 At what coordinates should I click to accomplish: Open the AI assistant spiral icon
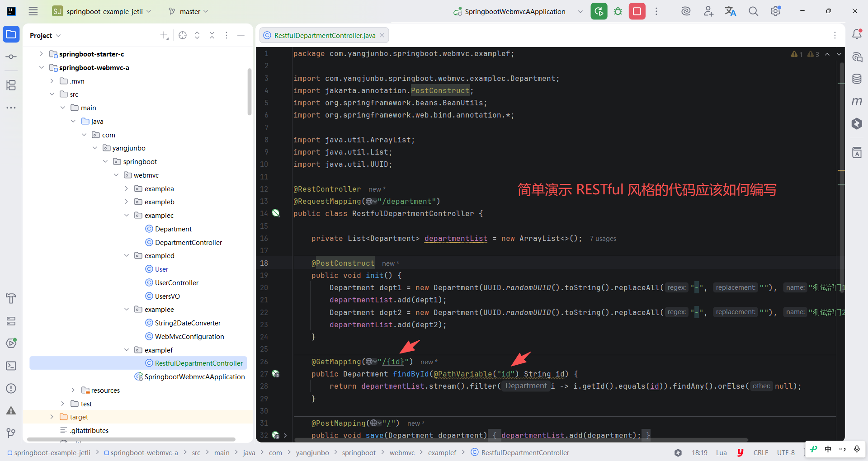point(686,11)
